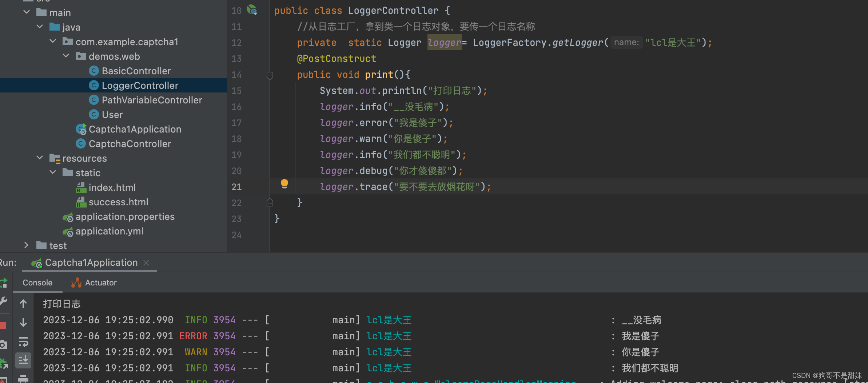This screenshot has width=868, height=383.
Task: Click the User class icon
Action: pyautogui.click(x=94, y=114)
